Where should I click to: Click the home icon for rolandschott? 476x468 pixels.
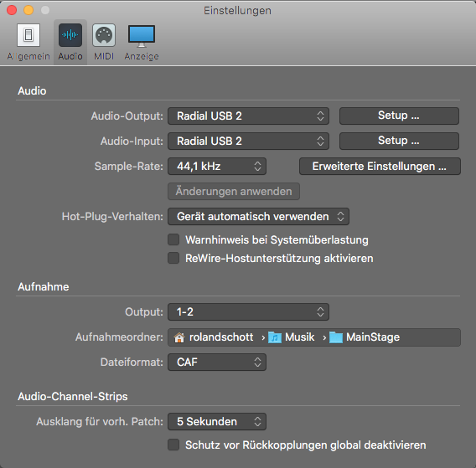179,337
